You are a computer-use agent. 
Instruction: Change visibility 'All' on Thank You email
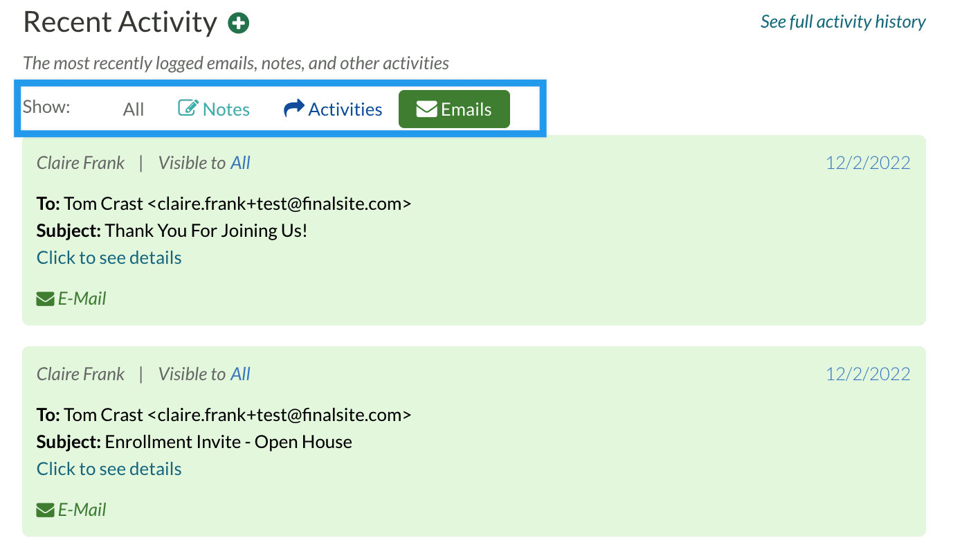click(x=240, y=163)
